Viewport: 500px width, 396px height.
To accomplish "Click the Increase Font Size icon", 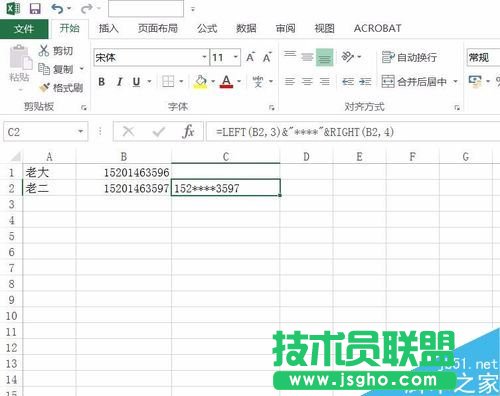I will click(250, 57).
